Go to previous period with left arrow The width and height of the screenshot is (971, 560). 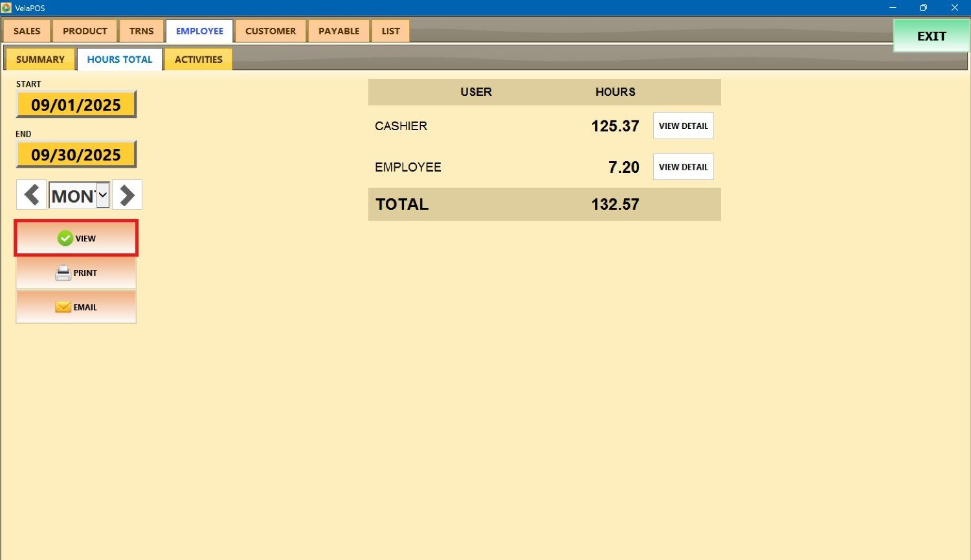31,195
